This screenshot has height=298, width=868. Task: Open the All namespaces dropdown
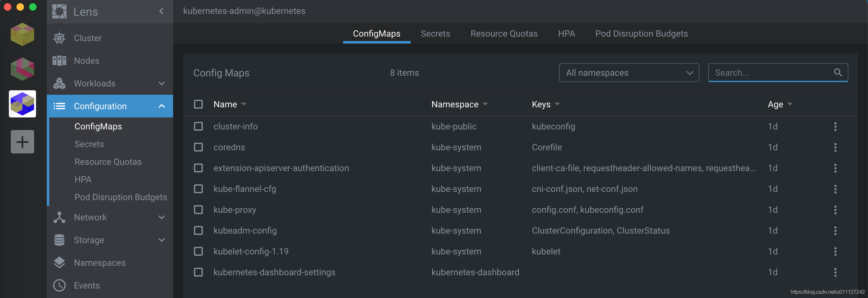tap(629, 73)
